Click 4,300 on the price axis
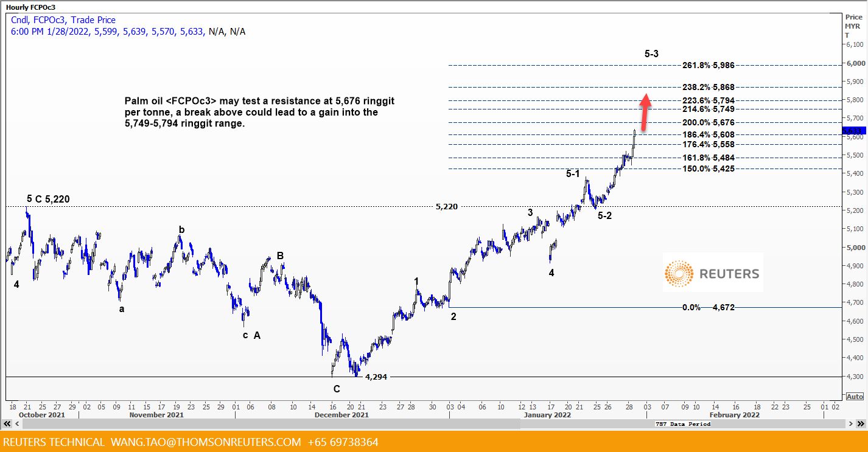 click(855, 377)
